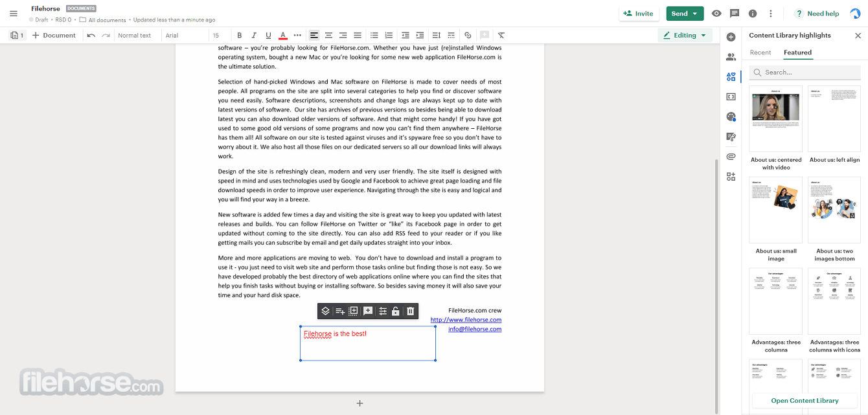
Task: Increase paragraph indent
Action: pos(420,36)
